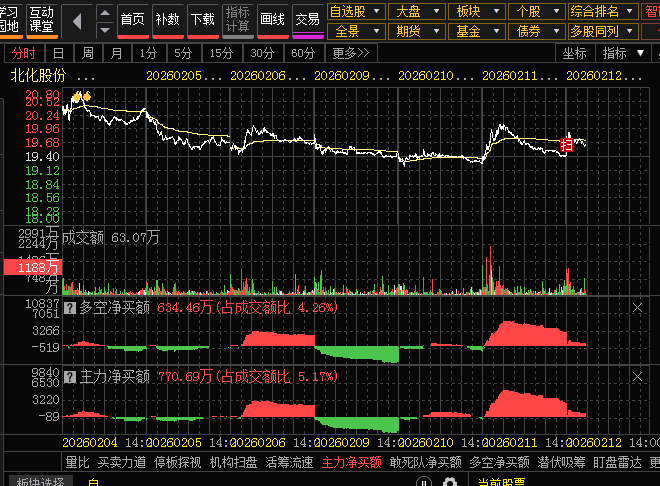
Task: Select the 潜伏吸筹 indicator tab
Action: (562, 462)
